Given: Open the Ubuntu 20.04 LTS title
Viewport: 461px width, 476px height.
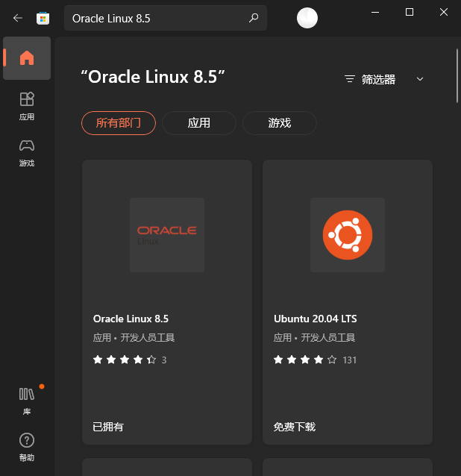Looking at the screenshot, I should point(316,319).
